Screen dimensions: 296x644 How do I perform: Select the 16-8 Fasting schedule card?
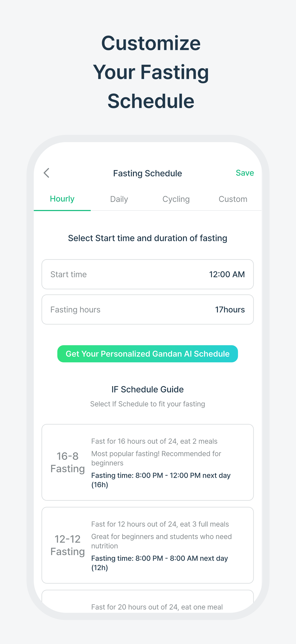pyautogui.click(x=148, y=462)
